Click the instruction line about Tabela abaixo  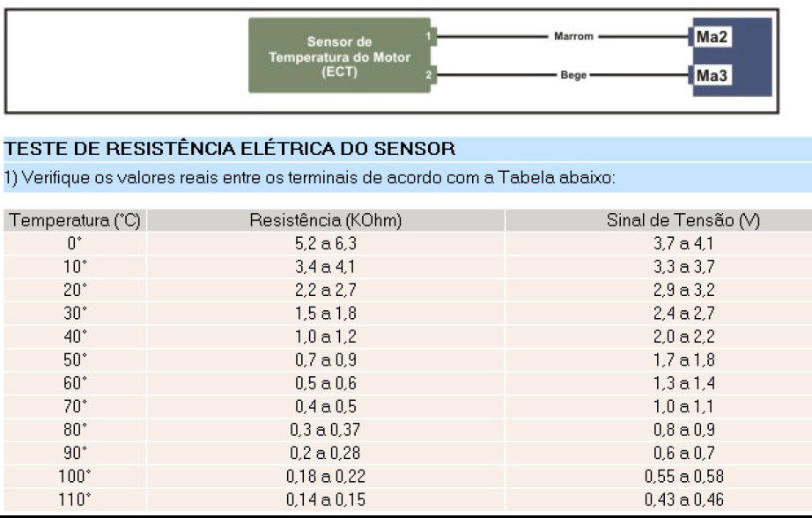pos(309,178)
